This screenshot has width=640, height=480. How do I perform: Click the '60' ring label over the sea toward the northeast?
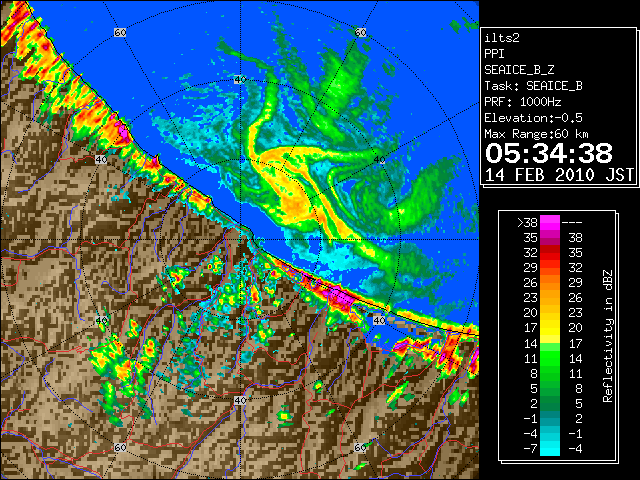360,32
